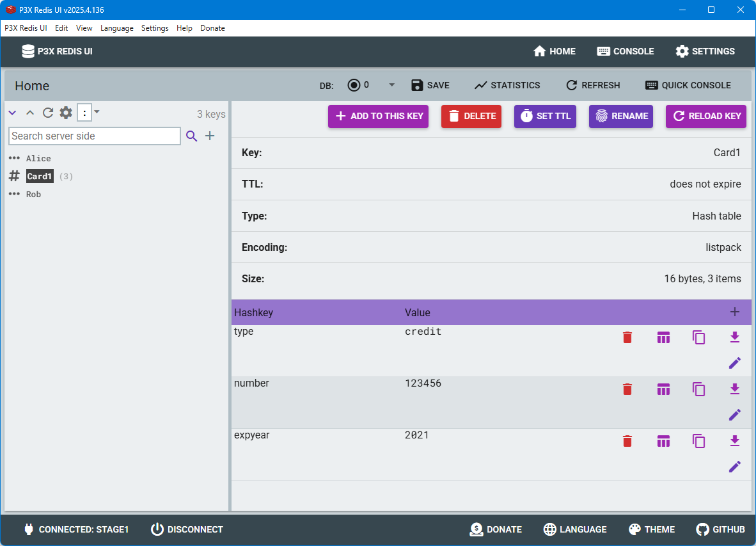Copy the expyear field value
Viewport: 756px width, 546px height.
click(698, 440)
